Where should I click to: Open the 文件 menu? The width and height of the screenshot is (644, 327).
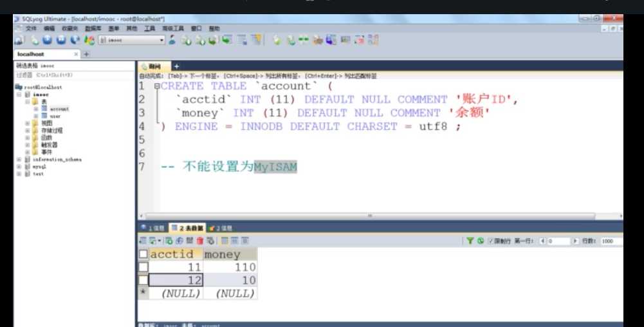tap(30, 28)
